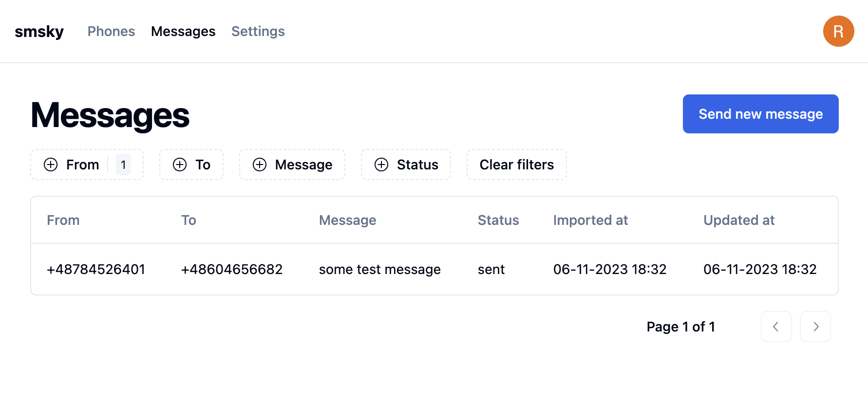Navigate to the Phones section
Viewport: 868px width, 404px height.
coord(111,31)
